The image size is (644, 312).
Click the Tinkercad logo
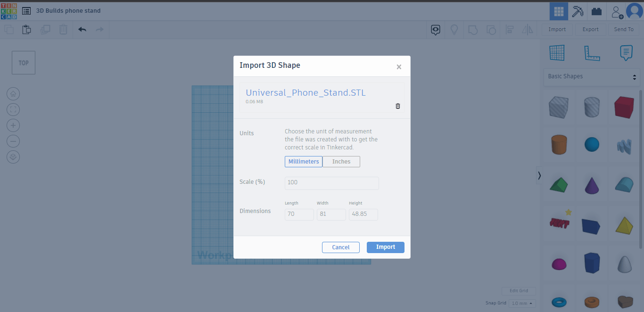pos(8,10)
